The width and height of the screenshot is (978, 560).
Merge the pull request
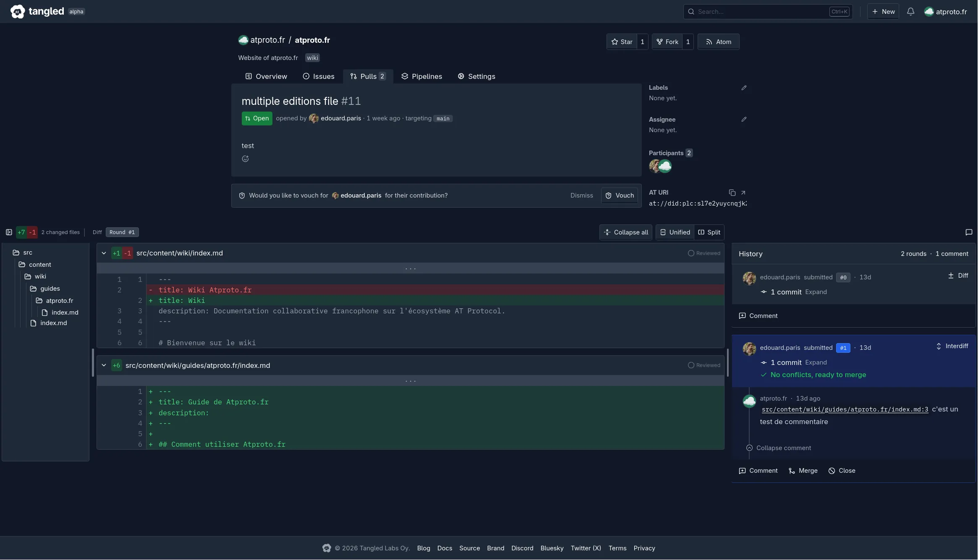[x=803, y=471]
